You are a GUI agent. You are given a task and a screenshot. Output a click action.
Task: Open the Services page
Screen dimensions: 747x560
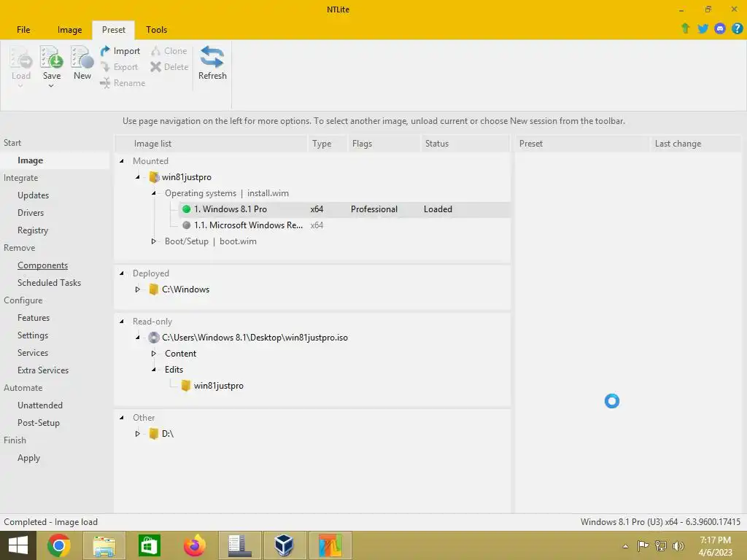[x=32, y=353]
